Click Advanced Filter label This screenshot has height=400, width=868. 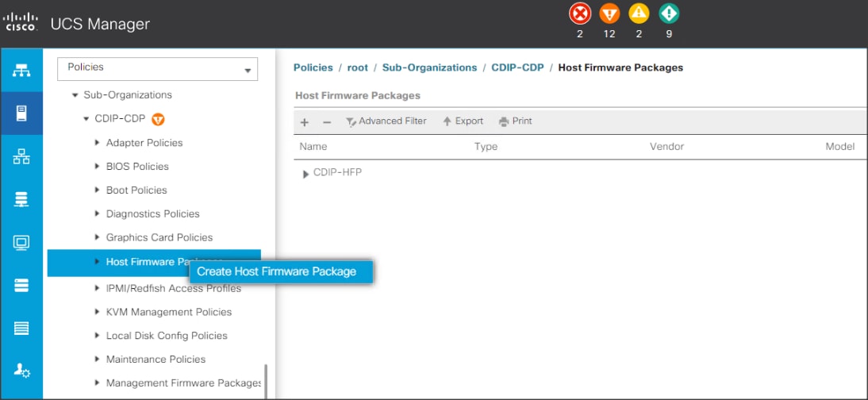(393, 121)
